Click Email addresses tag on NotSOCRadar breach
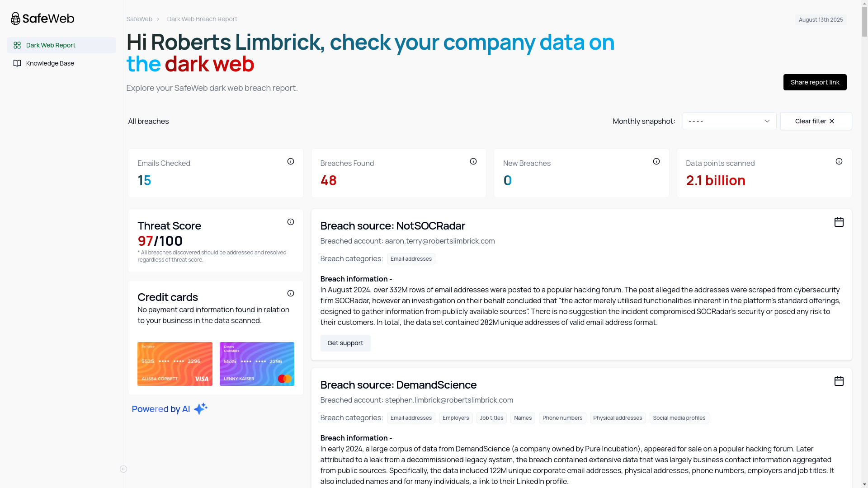Image resolution: width=868 pixels, height=488 pixels. (411, 259)
